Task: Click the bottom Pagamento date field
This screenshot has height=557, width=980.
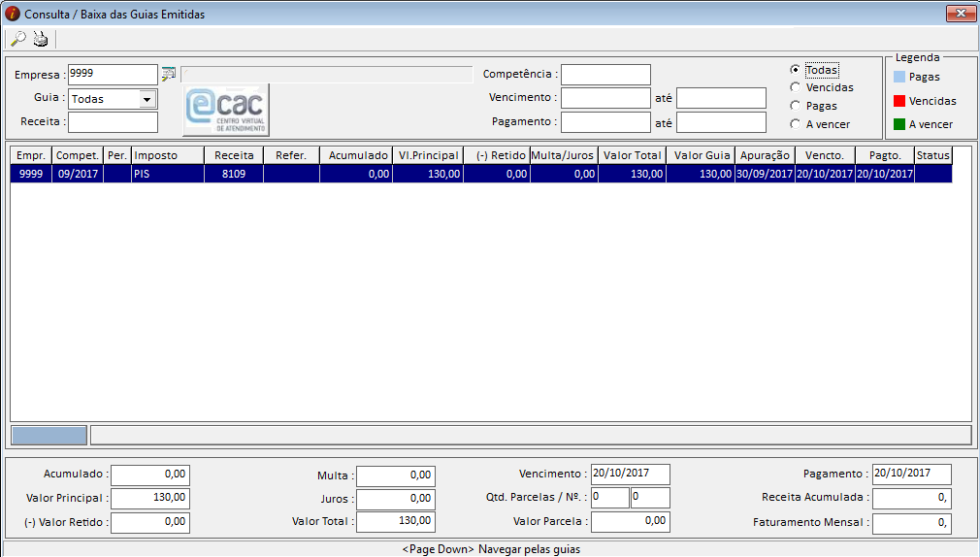Action: click(x=912, y=474)
